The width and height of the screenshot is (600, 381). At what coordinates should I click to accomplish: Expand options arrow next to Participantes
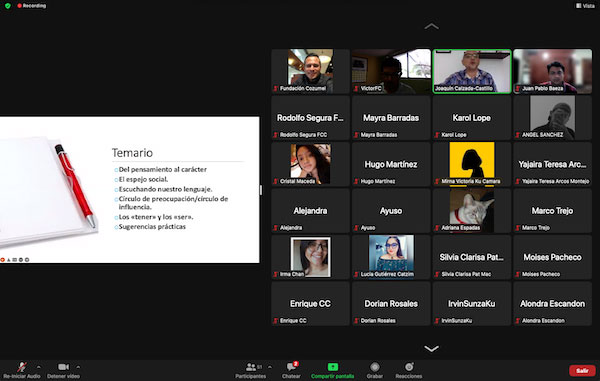tap(270, 367)
